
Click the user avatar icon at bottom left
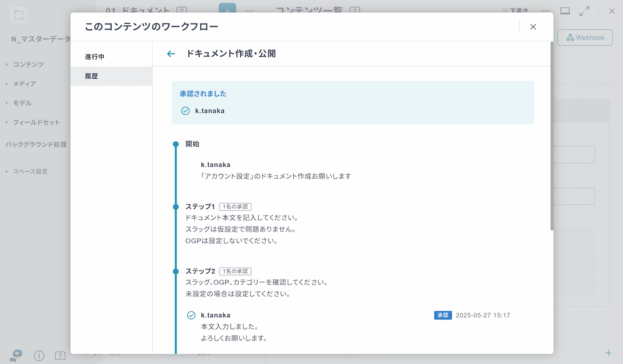[x=17, y=355]
